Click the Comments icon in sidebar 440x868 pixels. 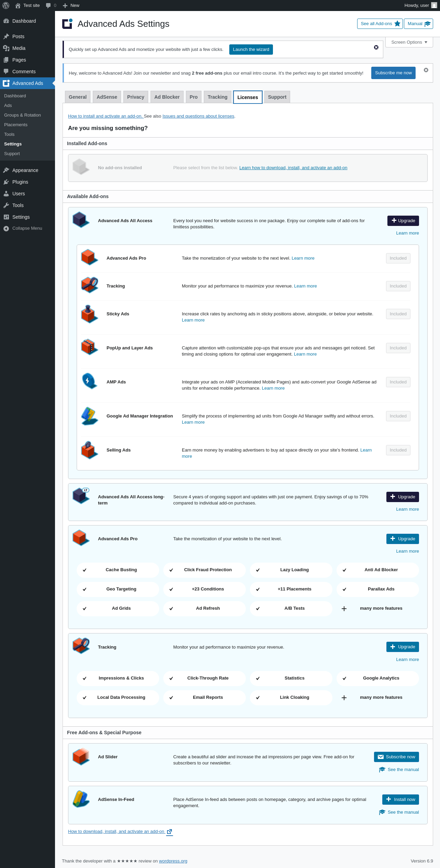[6, 72]
